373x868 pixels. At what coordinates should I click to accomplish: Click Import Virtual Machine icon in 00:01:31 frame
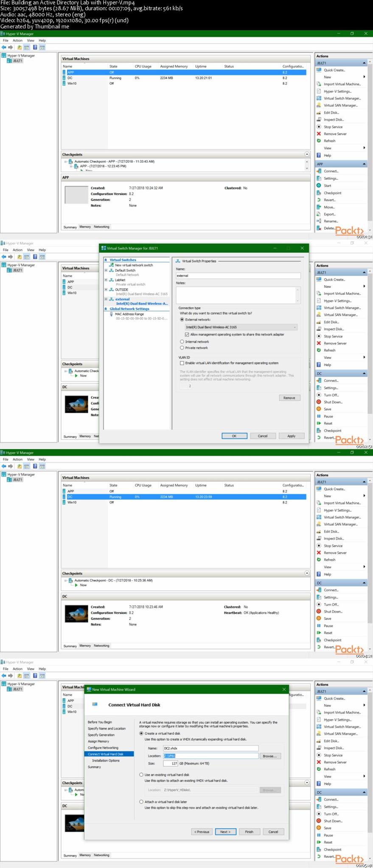pyautogui.click(x=319, y=84)
